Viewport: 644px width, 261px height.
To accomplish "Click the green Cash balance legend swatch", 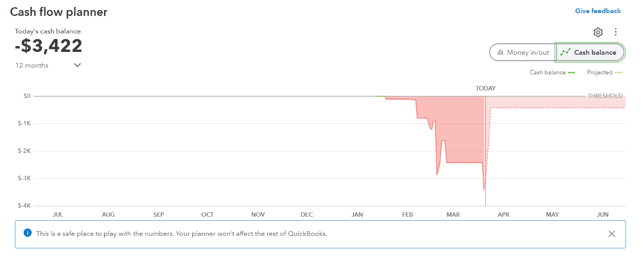I will (x=571, y=73).
